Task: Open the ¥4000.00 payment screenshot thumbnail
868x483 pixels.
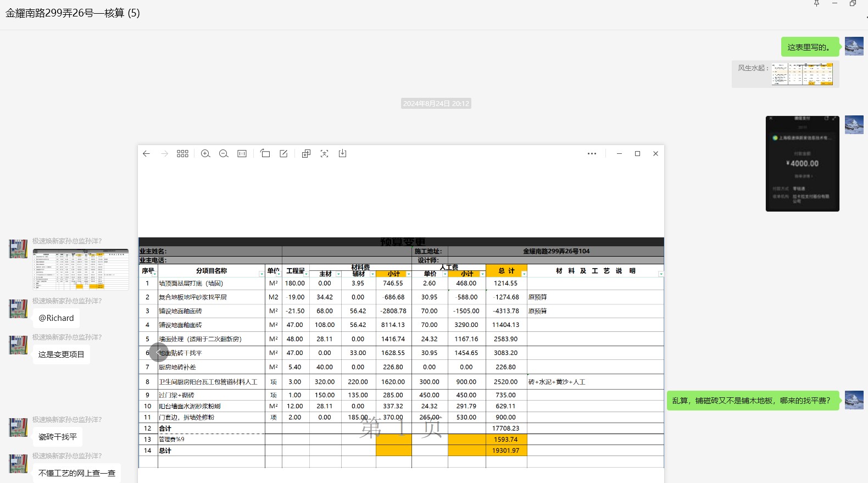Action: 802,164
